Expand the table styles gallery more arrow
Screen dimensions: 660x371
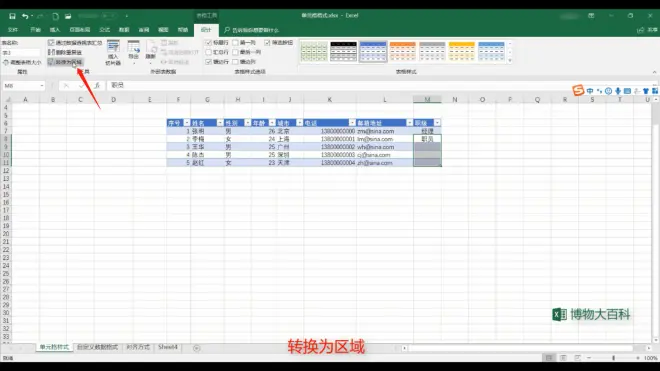510,61
